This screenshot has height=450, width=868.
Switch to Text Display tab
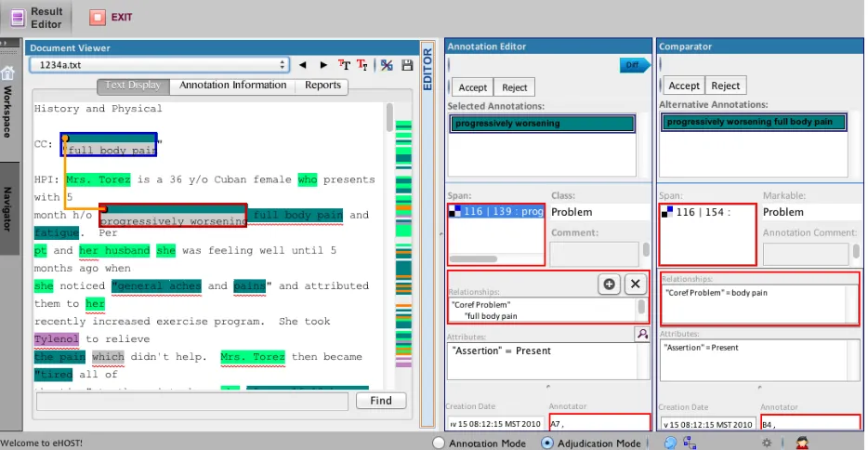pyautogui.click(x=133, y=86)
